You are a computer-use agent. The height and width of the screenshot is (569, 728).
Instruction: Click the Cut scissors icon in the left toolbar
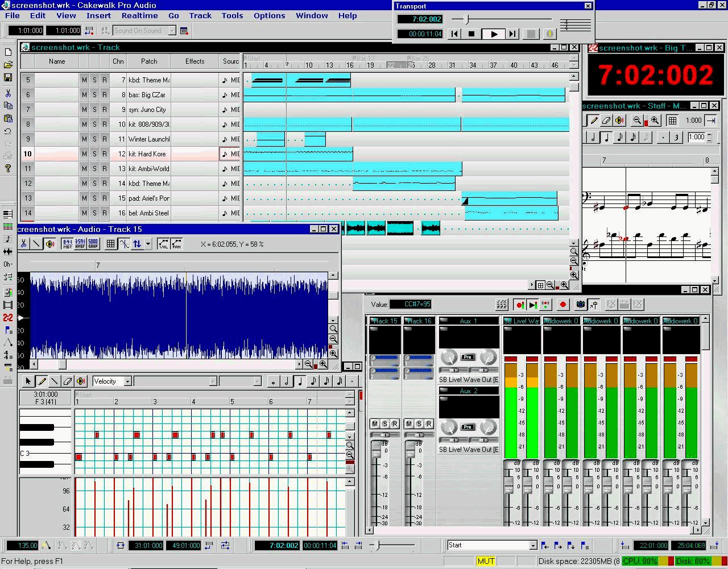(x=8, y=93)
